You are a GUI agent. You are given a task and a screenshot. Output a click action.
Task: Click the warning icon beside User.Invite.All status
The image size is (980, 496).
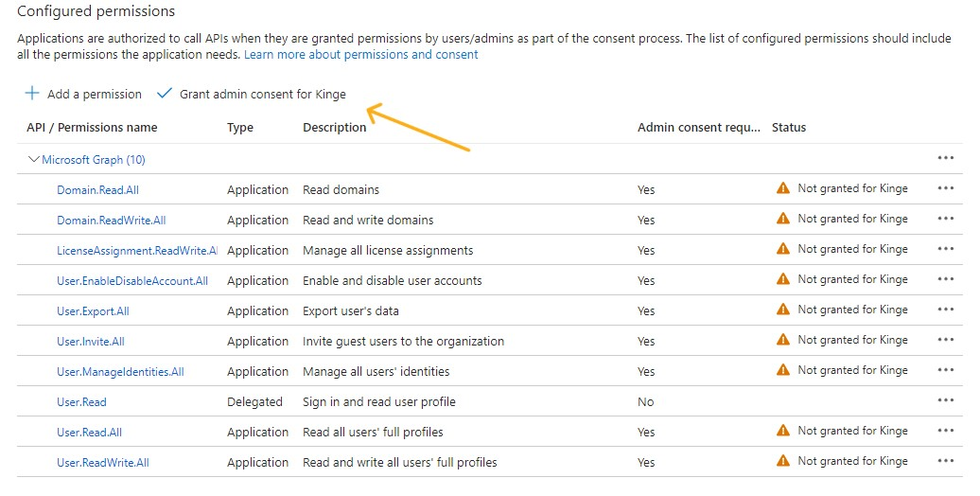(782, 340)
